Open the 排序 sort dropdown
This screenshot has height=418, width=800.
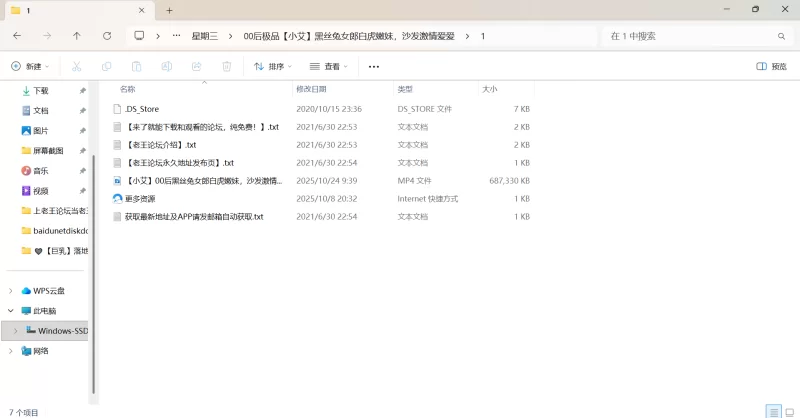273,66
